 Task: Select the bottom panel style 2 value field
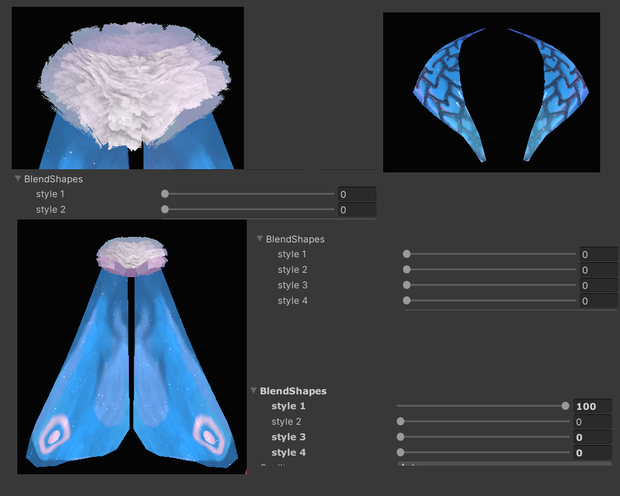point(592,422)
